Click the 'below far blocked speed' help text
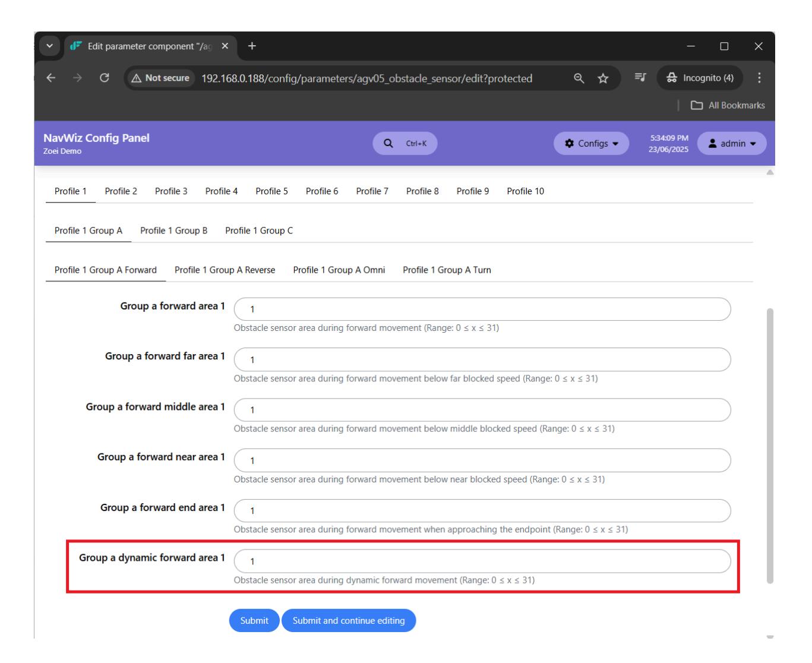 click(x=472, y=378)
